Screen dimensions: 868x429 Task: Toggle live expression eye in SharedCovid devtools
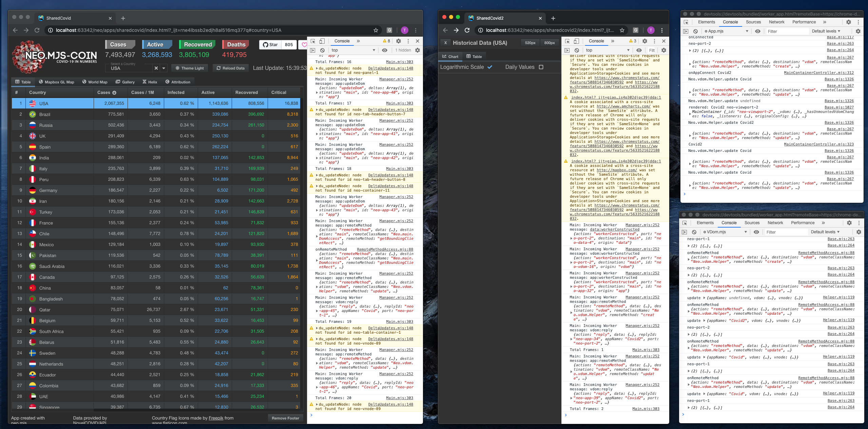(385, 50)
